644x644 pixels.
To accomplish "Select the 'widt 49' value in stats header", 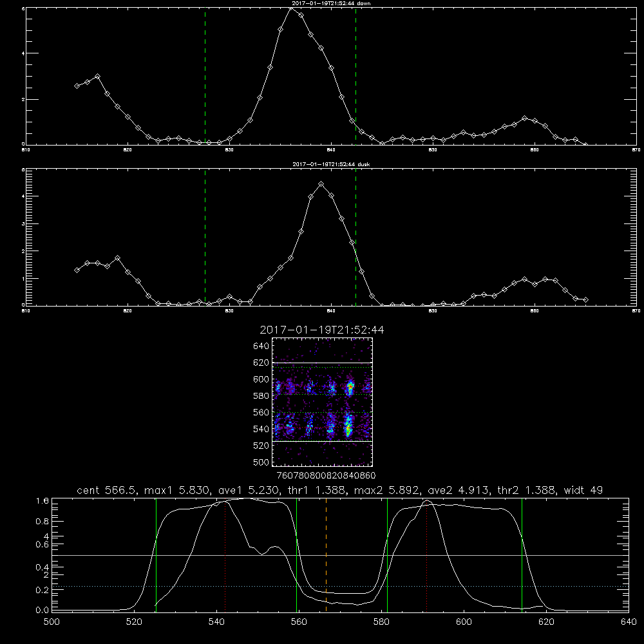I will [583, 490].
